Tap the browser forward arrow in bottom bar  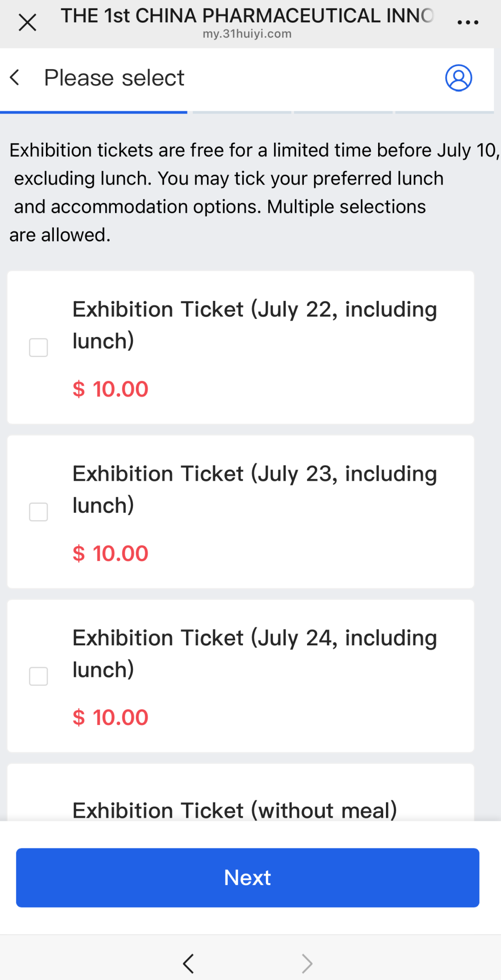click(x=307, y=963)
